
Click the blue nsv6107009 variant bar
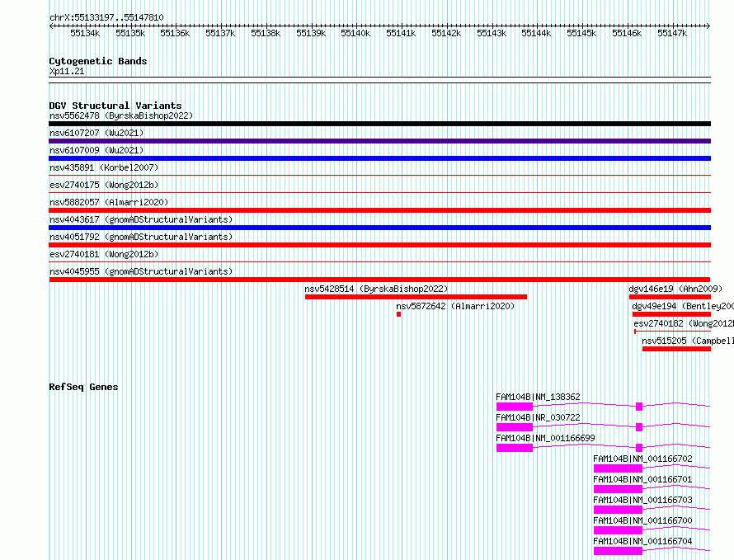pyautogui.click(x=379, y=158)
